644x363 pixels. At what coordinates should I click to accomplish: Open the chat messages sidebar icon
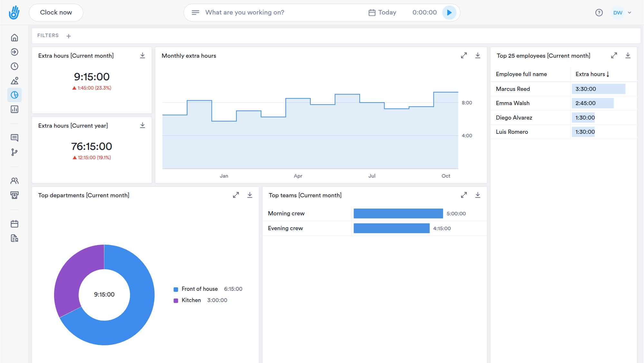(14, 138)
